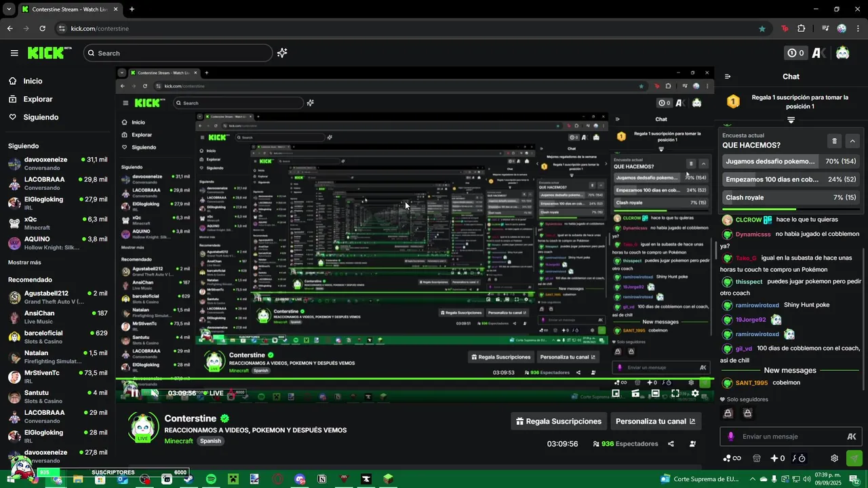Toggle theater mode in the player

click(655, 393)
